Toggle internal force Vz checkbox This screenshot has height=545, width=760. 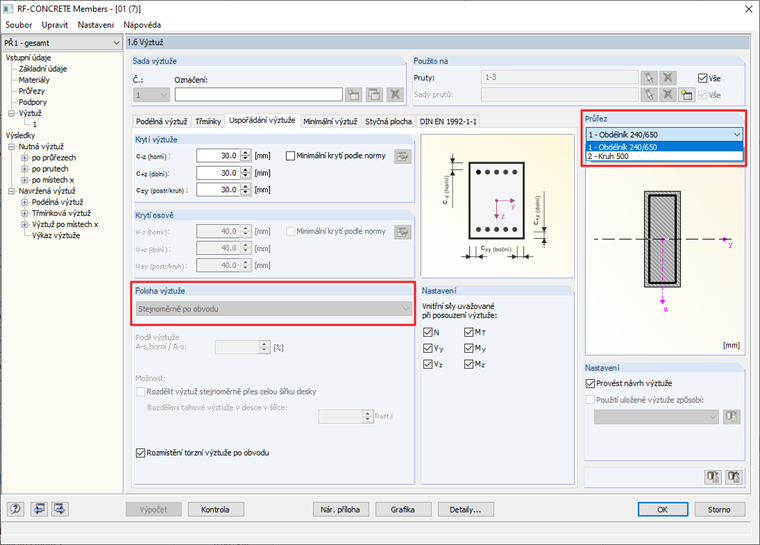(x=428, y=364)
